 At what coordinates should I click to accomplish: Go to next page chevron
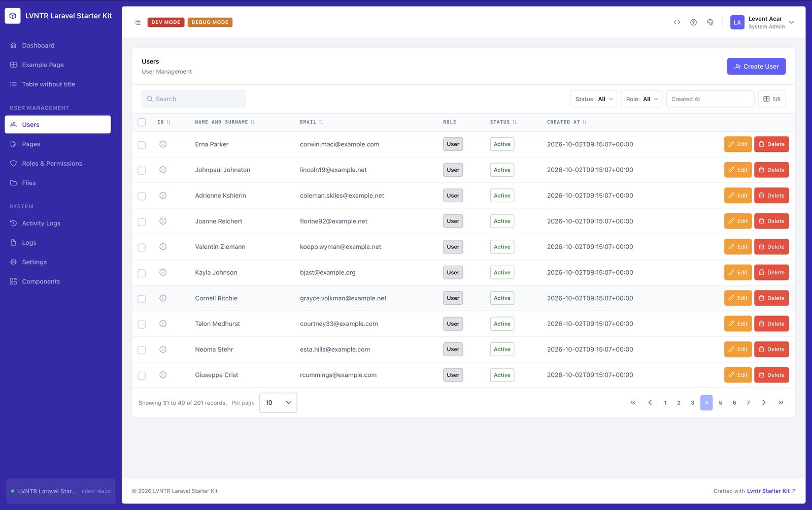pos(764,403)
